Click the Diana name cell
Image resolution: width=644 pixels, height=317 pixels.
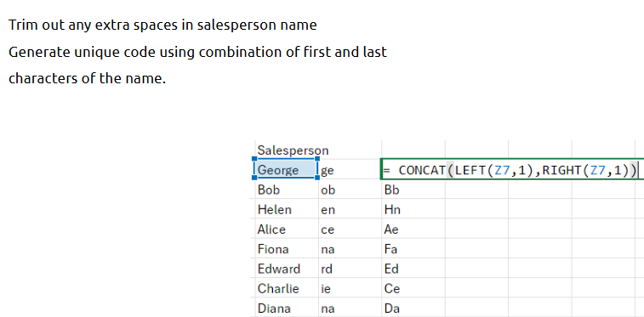(286, 308)
